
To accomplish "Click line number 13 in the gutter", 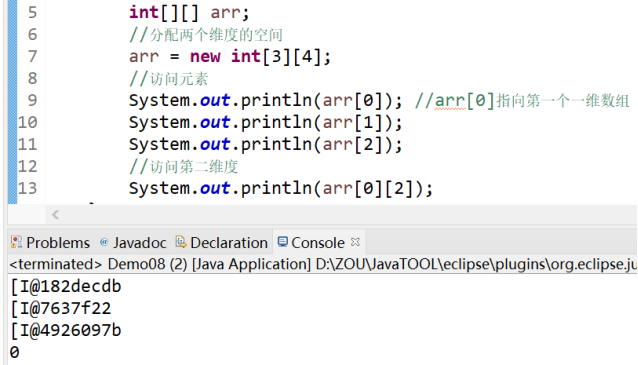I will pos(28,188).
